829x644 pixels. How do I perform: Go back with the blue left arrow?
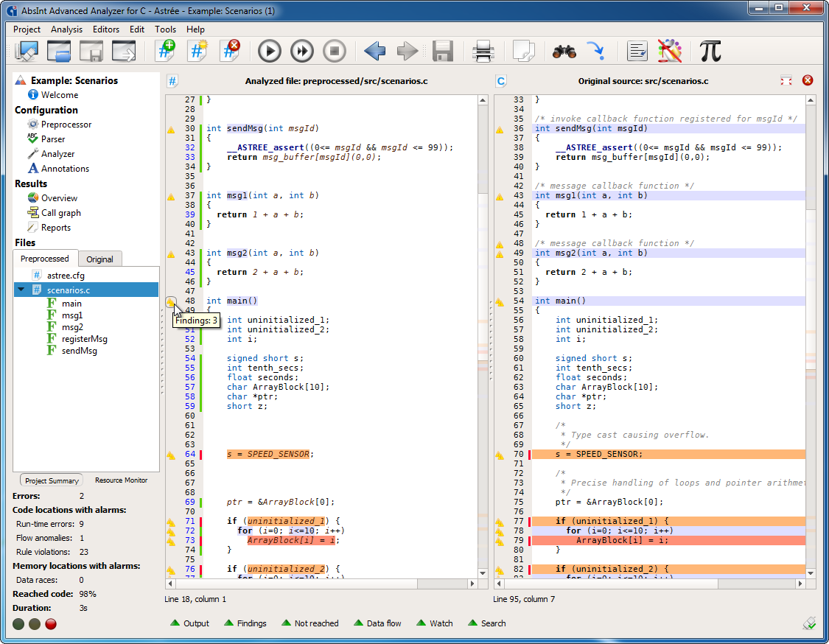pyautogui.click(x=375, y=52)
